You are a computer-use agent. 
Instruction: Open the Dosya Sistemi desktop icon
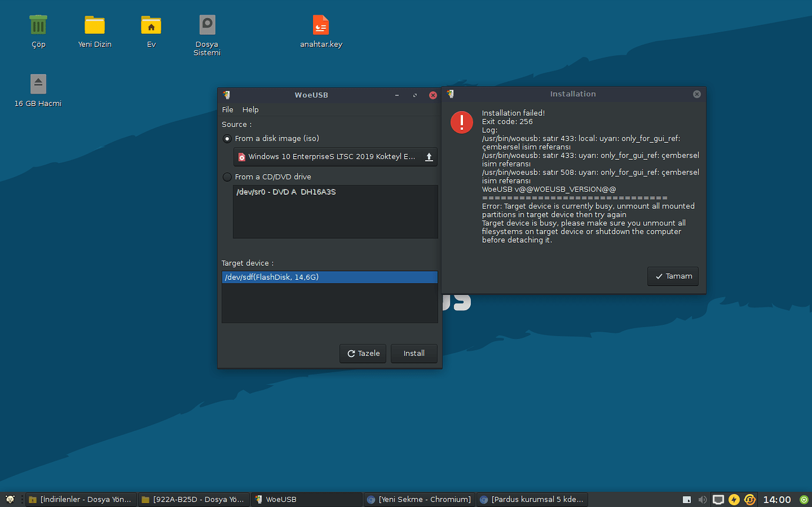click(207, 25)
